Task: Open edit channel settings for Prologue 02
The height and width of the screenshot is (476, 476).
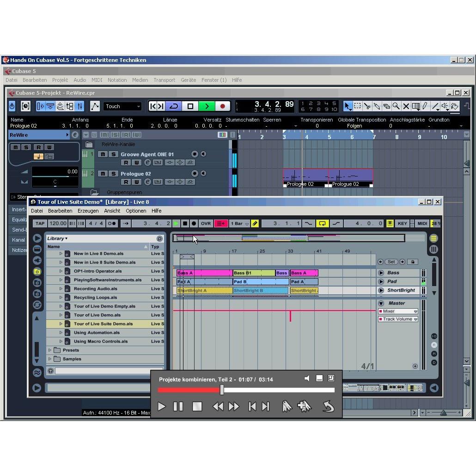Action: (147, 182)
